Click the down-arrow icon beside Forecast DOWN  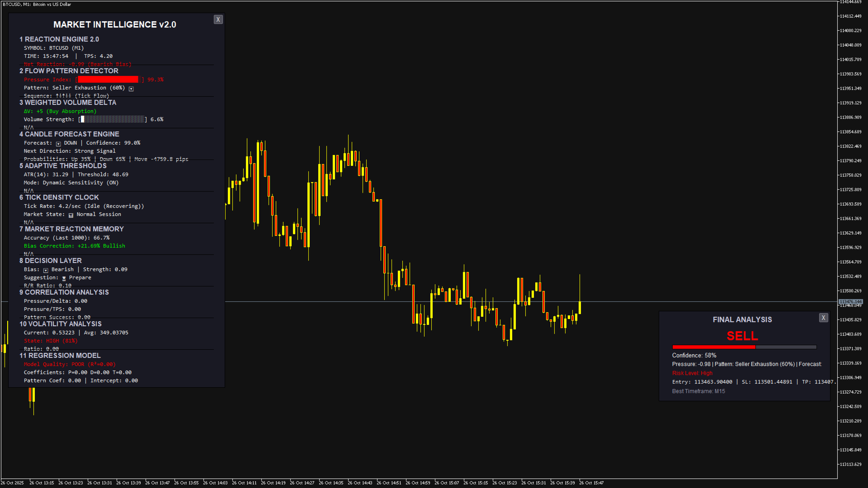[x=58, y=144]
